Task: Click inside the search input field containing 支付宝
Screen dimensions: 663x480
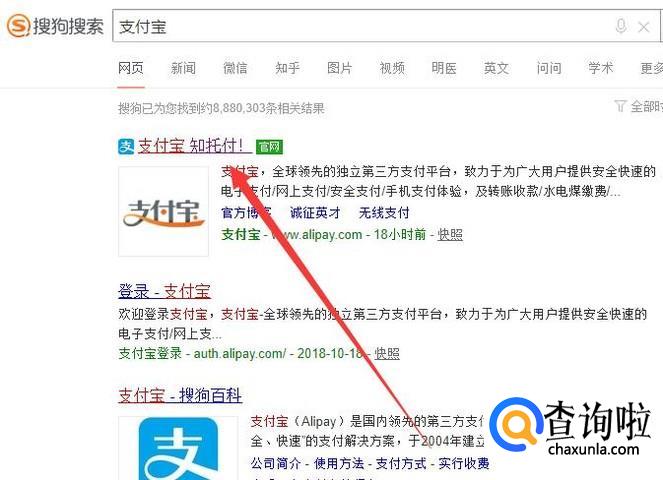Action: [x=364, y=26]
